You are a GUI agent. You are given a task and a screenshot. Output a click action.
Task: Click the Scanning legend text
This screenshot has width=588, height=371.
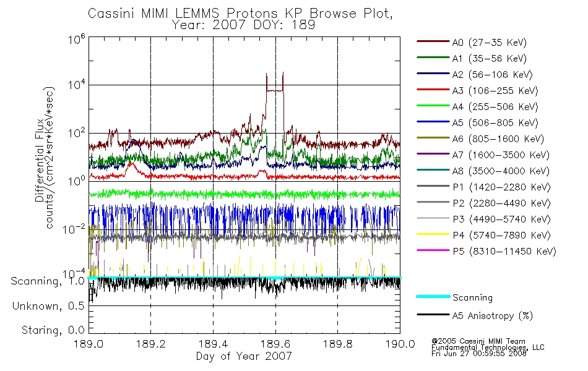[x=472, y=298]
